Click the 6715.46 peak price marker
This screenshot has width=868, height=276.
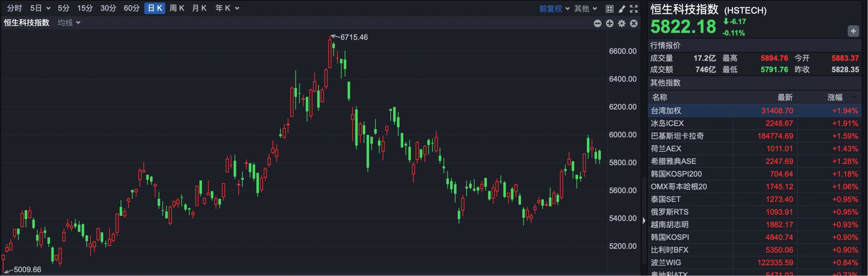(x=354, y=37)
